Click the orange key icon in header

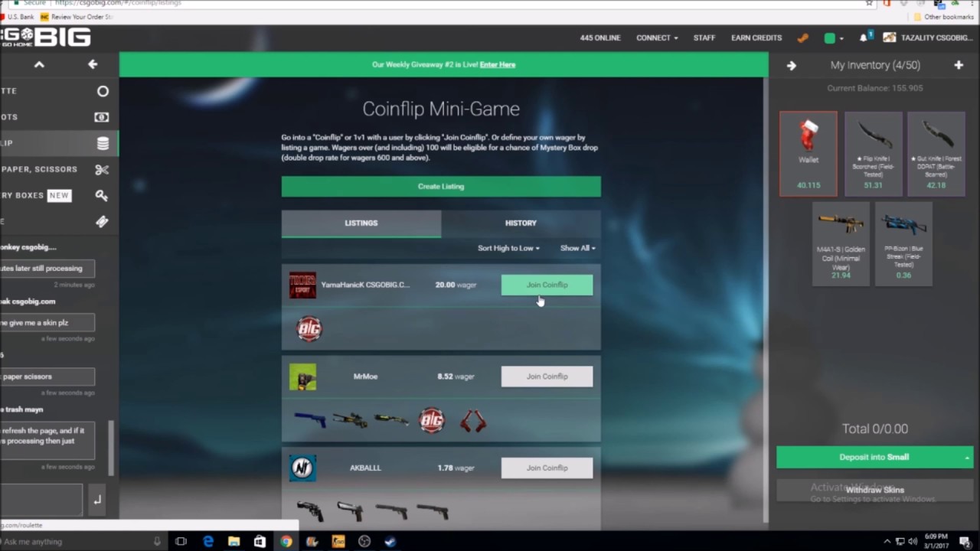click(x=802, y=37)
